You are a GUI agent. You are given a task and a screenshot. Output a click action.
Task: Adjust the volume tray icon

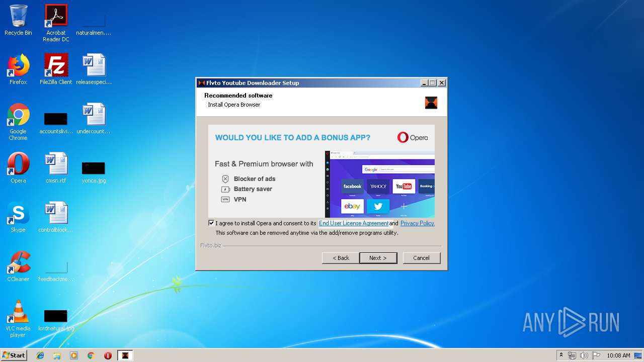pos(584,355)
